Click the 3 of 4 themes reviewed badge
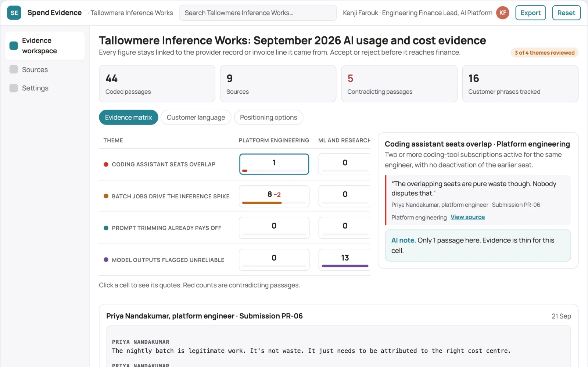 (544, 53)
